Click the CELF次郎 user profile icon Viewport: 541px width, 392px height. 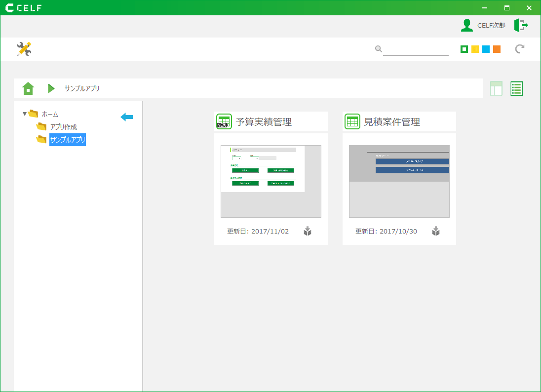(466, 25)
